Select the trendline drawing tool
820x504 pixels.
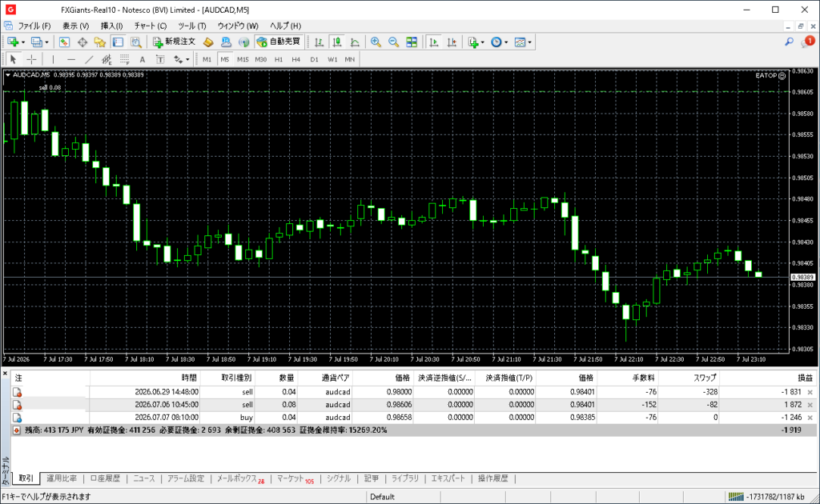(89, 59)
